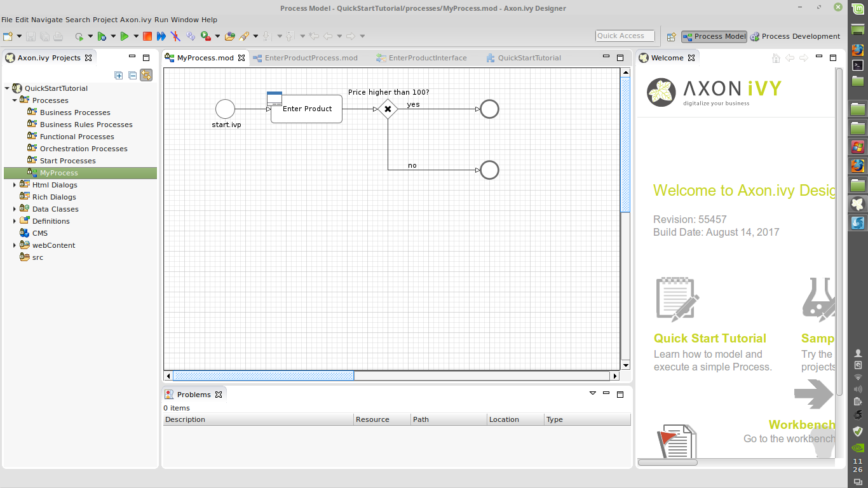Collapse the Processes folder
Viewport: 868px width, 488px height.
click(15, 100)
